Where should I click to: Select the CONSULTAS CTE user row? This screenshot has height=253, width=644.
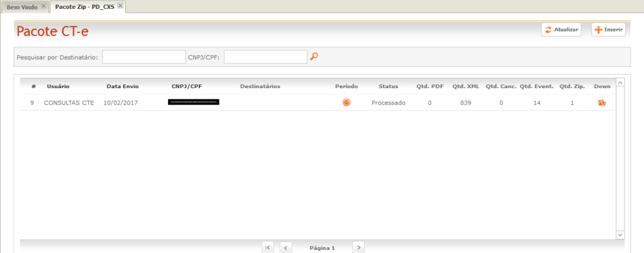click(69, 103)
